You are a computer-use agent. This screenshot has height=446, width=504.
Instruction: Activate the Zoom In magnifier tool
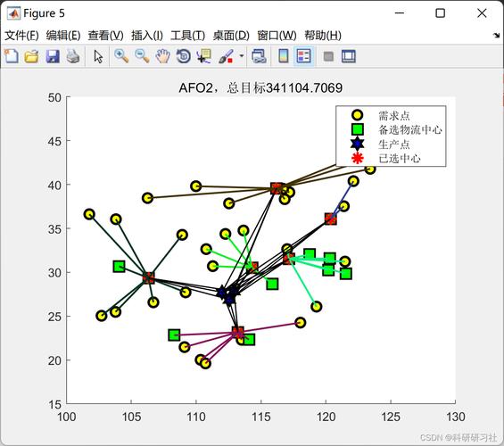click(x=121, y=56)
